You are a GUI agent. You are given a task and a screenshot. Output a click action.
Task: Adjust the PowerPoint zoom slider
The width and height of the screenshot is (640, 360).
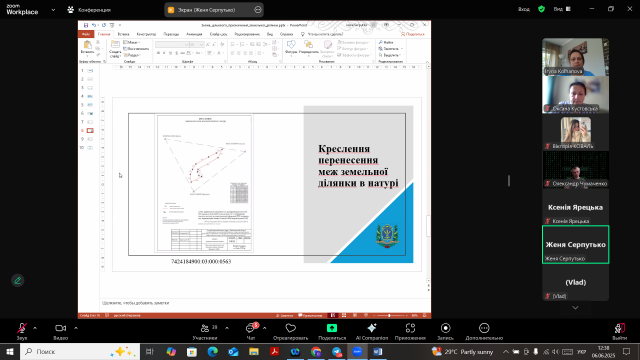point(390,316)
